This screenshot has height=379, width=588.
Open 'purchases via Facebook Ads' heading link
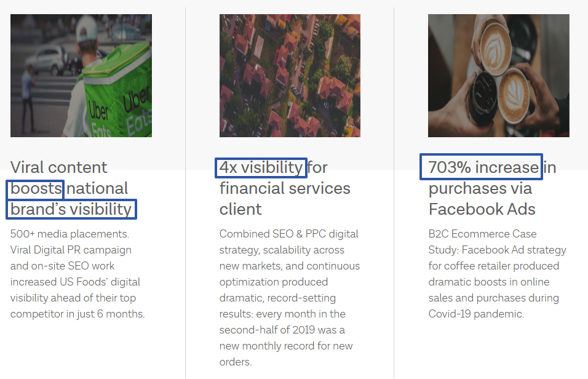[x=482, y=199]
